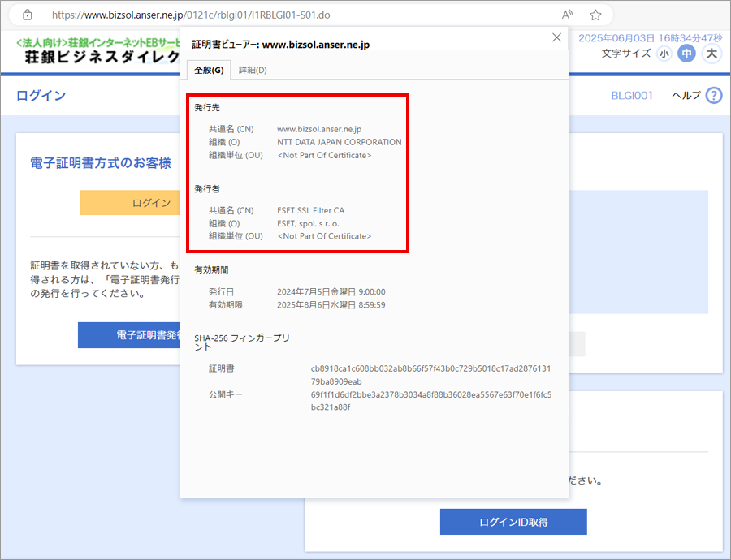Click issuer name ESET SSL Filter CA
This screenshot has width=731, height=560.
click(310, 210)
